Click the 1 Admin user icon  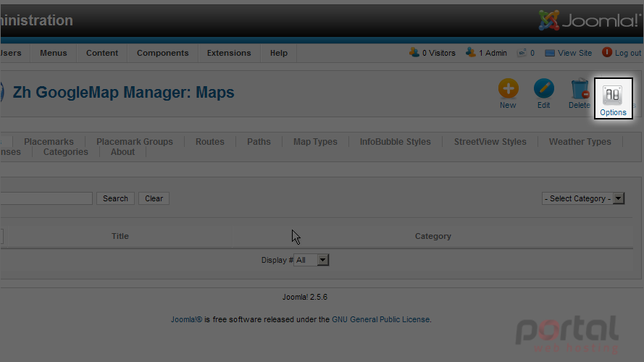(471, 53)
